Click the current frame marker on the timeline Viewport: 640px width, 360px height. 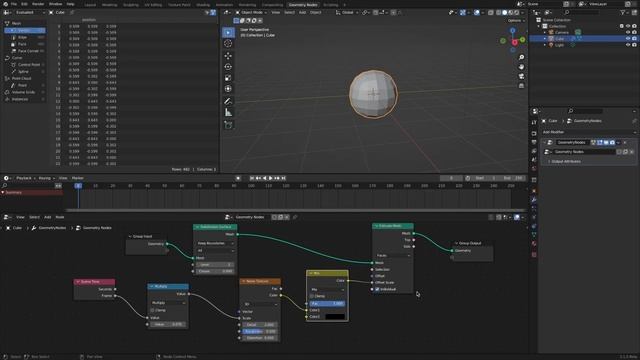78,186
